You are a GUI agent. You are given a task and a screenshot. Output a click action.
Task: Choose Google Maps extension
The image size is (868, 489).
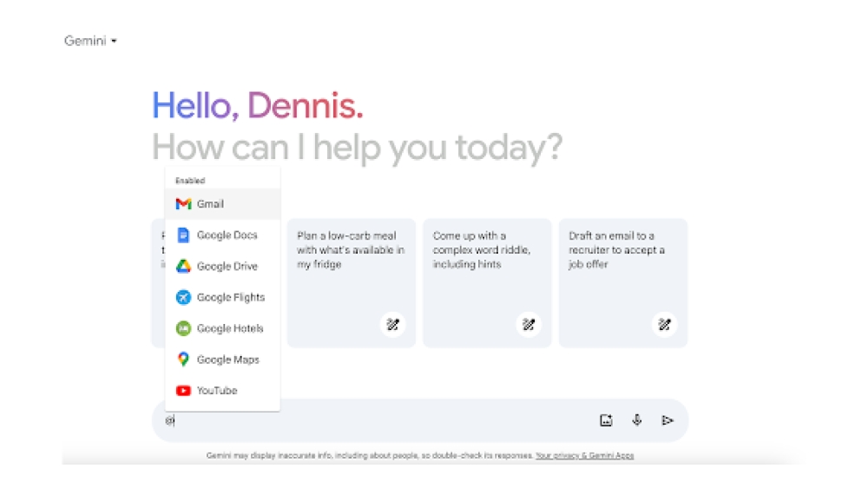click(x=222, y=360)
